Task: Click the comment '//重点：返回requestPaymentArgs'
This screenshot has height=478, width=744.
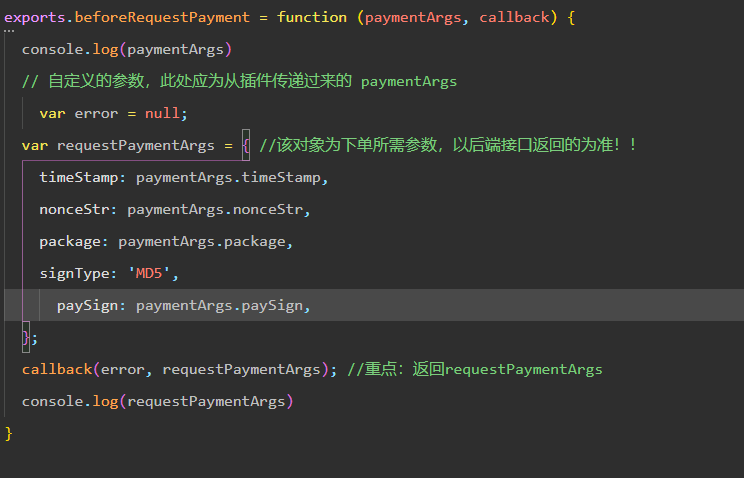Action: point(474,369)
